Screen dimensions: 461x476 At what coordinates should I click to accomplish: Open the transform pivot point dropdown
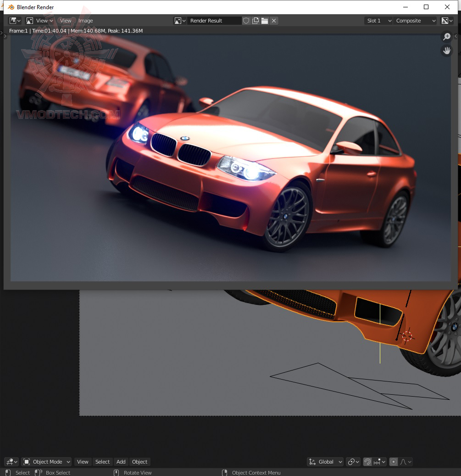pyautogui.click(x=353, y=462)
